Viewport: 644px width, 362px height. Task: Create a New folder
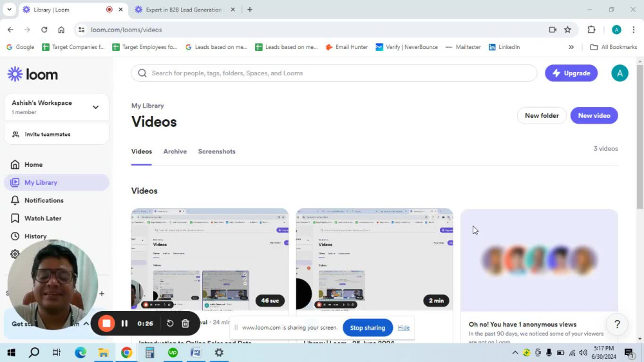pos(542,115)
